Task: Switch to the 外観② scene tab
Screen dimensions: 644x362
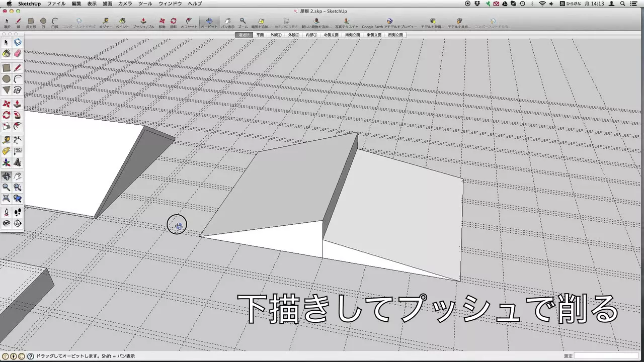Action: pos(293,35)
